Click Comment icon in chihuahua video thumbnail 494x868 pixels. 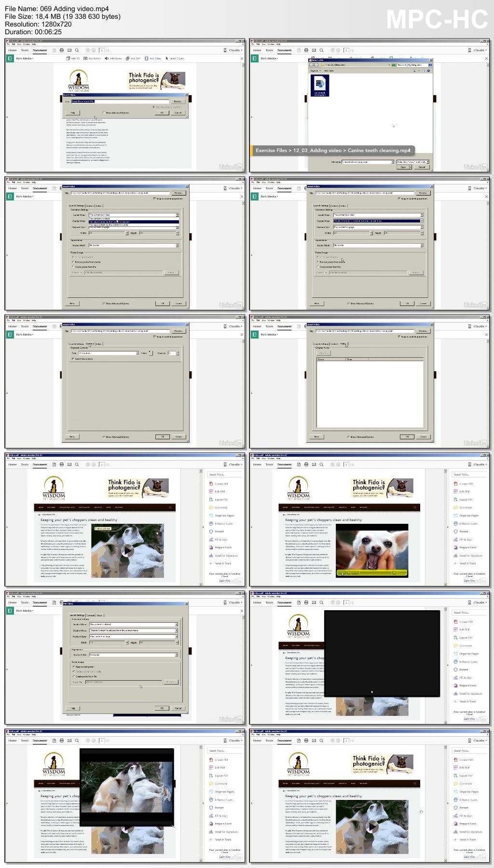coord(455,507)
